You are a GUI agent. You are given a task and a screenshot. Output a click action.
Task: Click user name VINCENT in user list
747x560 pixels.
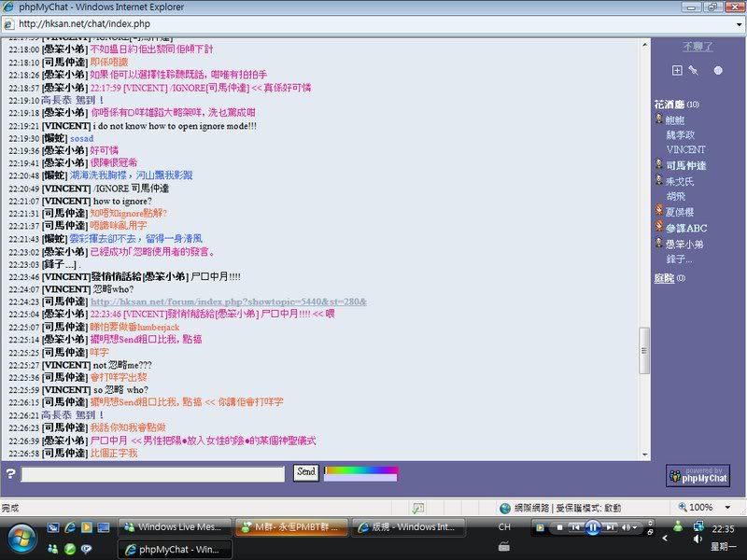point(685,149)
